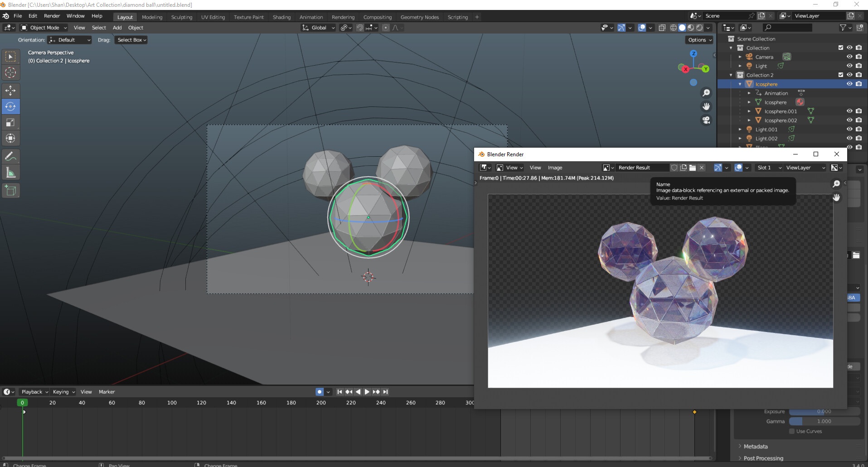Viewport: 868px width, 467px height.
Task: Open the Measure tool
Action: (11, 172)
